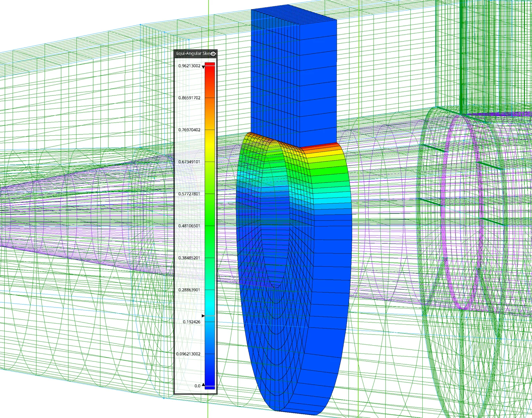Open the legend settings gear icon
The width and height of the screenshot is (532, 418).
pos(213,54)
